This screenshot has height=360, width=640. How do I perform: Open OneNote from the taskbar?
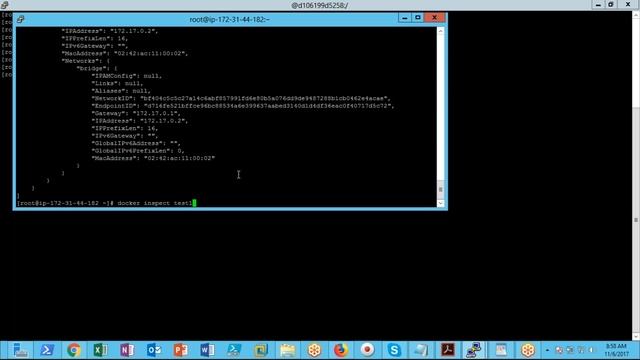click(x=127, y=350)
